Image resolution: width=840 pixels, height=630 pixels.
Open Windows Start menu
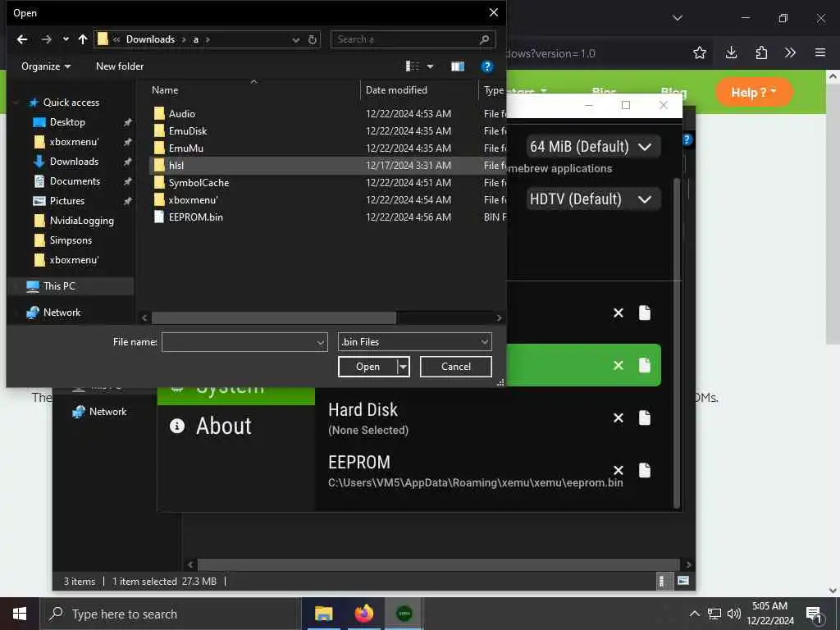[20, 614]
